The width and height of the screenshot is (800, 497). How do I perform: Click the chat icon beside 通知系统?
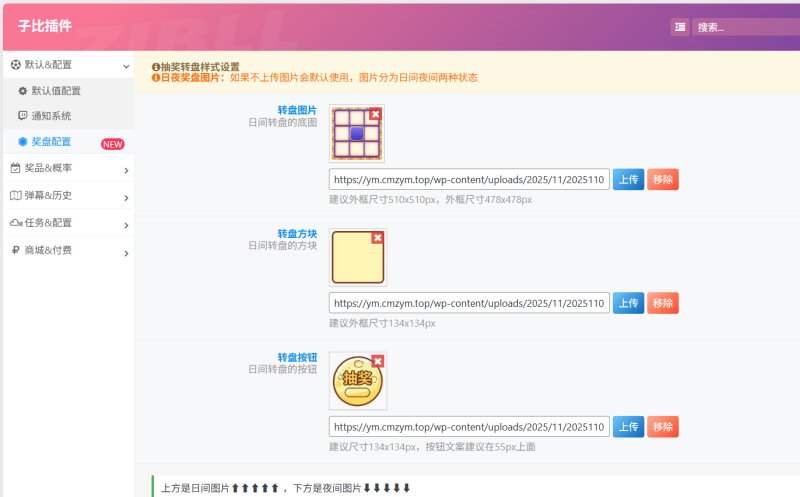pos(22,116)
